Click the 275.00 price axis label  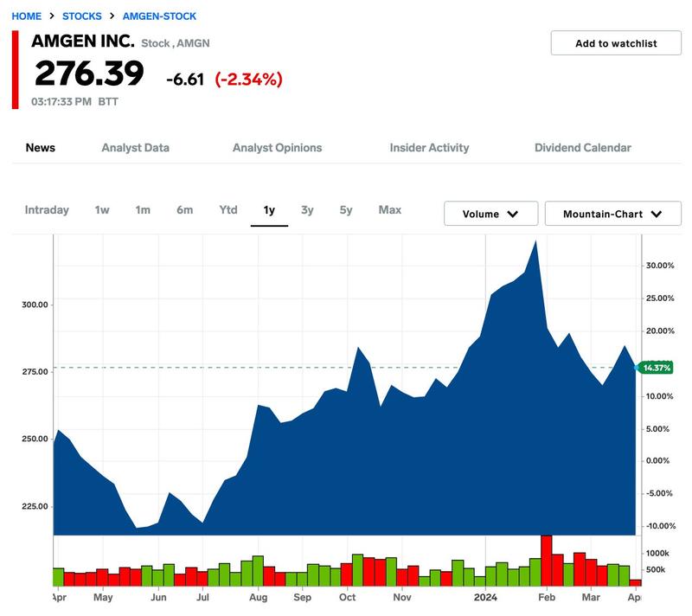point(35,372)
